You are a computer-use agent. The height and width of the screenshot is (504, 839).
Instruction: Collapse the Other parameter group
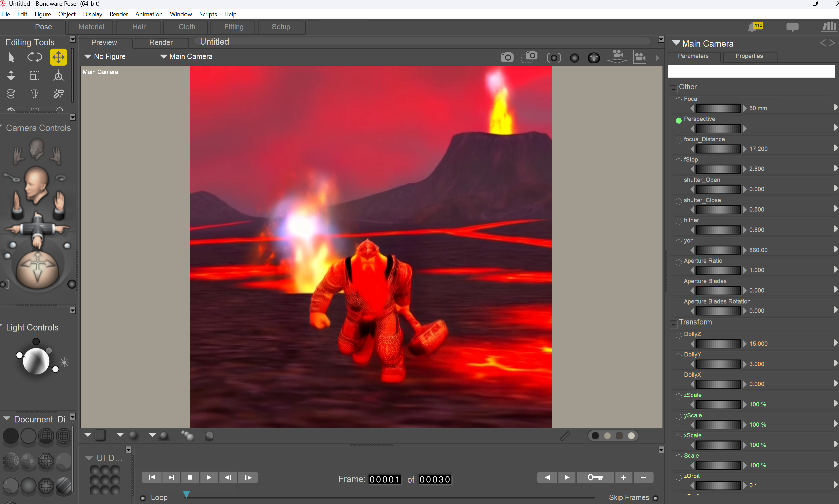(674, 88)
